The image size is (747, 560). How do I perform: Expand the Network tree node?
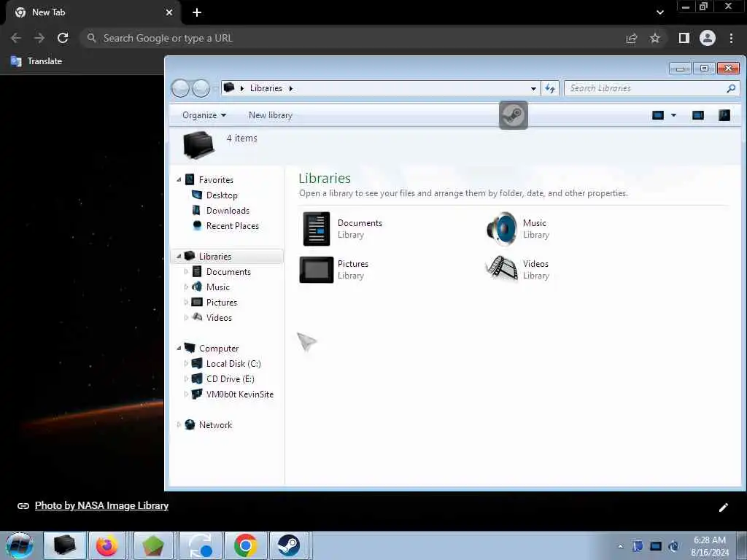179,425
